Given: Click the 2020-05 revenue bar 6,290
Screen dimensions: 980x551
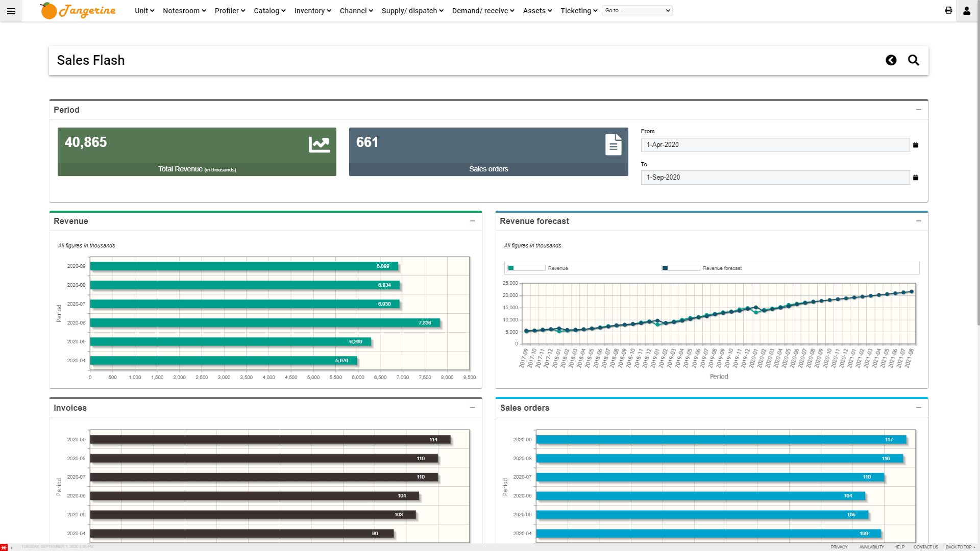Looking at the screenshot, I should click(231, 342).
